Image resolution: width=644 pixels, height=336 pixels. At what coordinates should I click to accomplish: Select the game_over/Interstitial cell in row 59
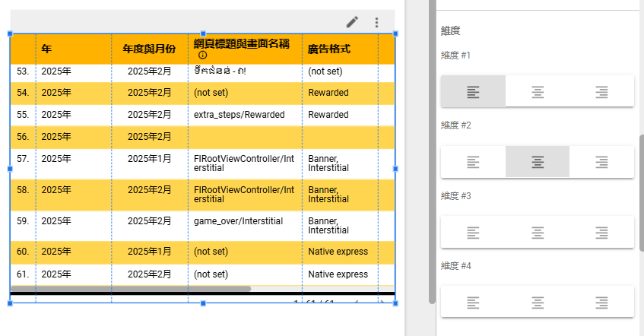click(238, 221)
